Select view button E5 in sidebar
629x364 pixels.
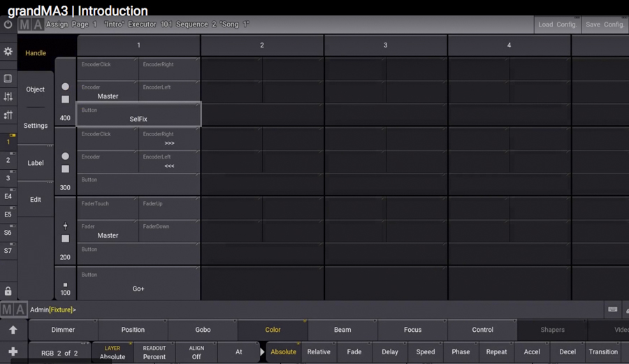8,214
